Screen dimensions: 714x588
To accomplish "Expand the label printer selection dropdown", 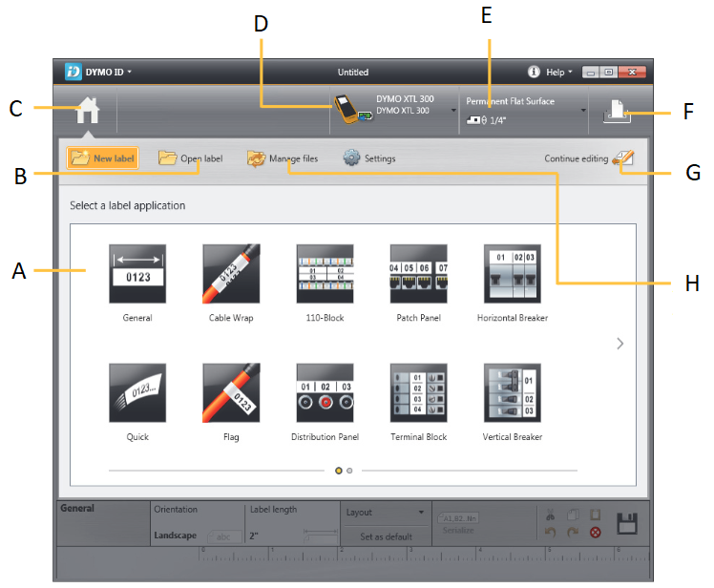I will 453,111.
